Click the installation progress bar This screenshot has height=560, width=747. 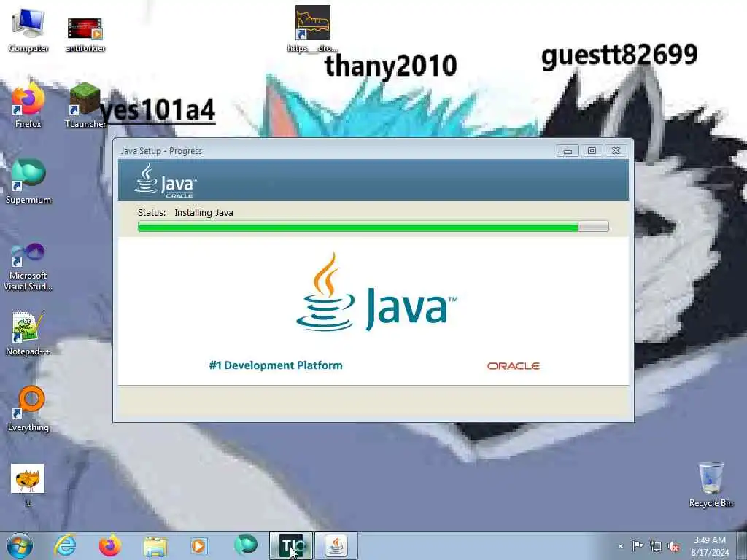coord(373,226)
